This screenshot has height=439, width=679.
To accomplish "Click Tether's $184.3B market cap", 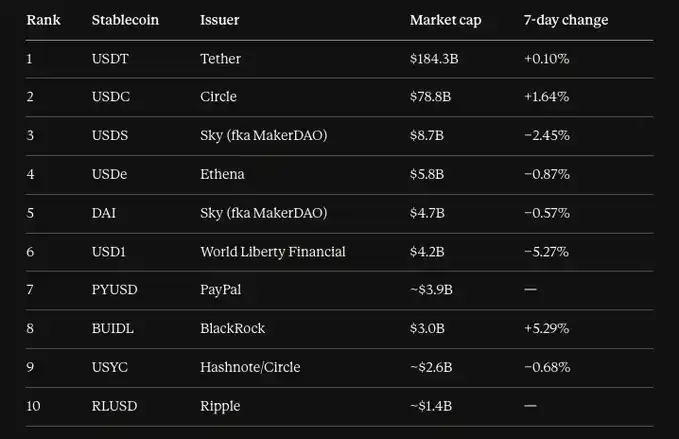I will (x=434, y=59).
